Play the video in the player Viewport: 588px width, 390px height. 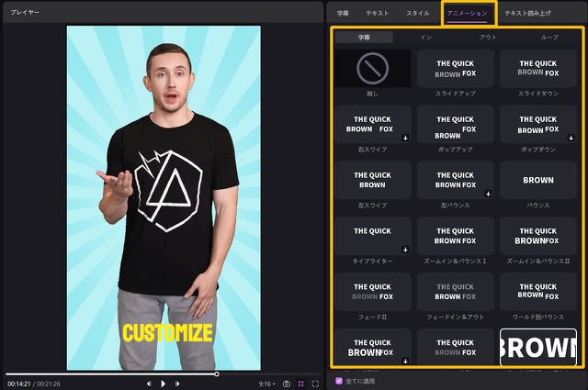coord(163,383)
